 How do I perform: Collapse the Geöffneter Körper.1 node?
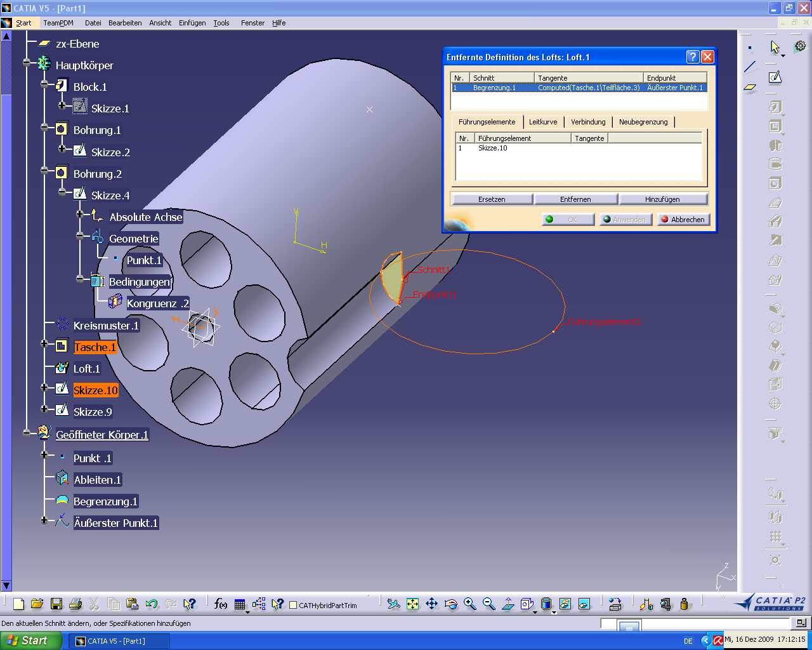coord(27,433)
